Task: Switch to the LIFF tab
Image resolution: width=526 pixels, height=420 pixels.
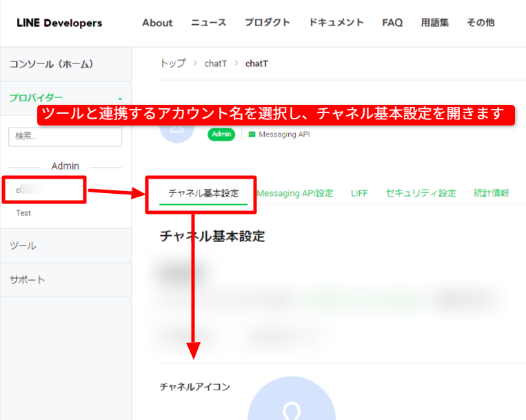Action: coord(359,193)
